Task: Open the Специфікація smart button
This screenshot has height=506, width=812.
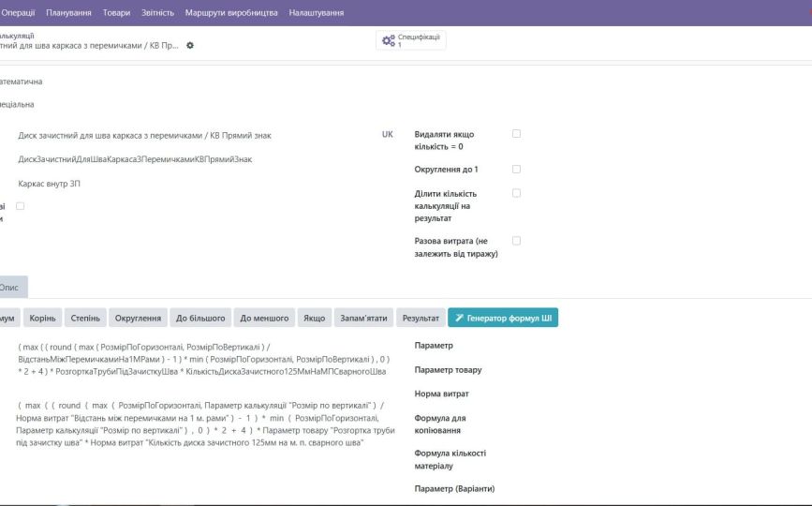Action: (411, 40)
